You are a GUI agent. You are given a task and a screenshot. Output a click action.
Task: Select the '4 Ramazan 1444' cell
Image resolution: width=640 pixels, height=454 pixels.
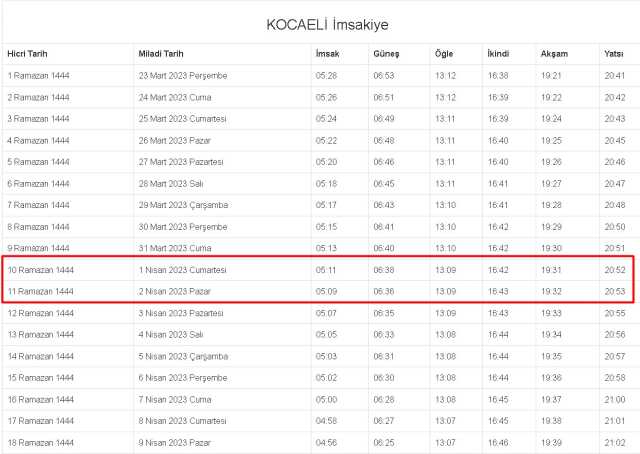coord(38,140)
